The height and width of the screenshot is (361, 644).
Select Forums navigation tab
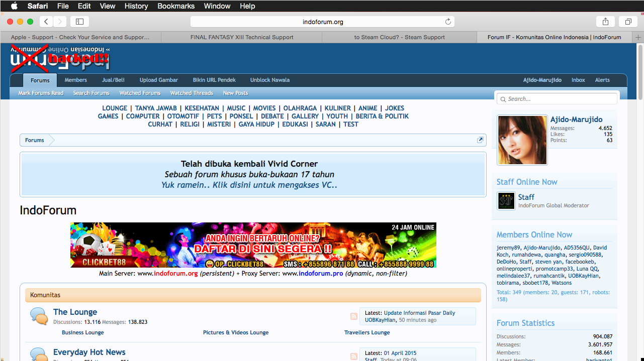40,80
